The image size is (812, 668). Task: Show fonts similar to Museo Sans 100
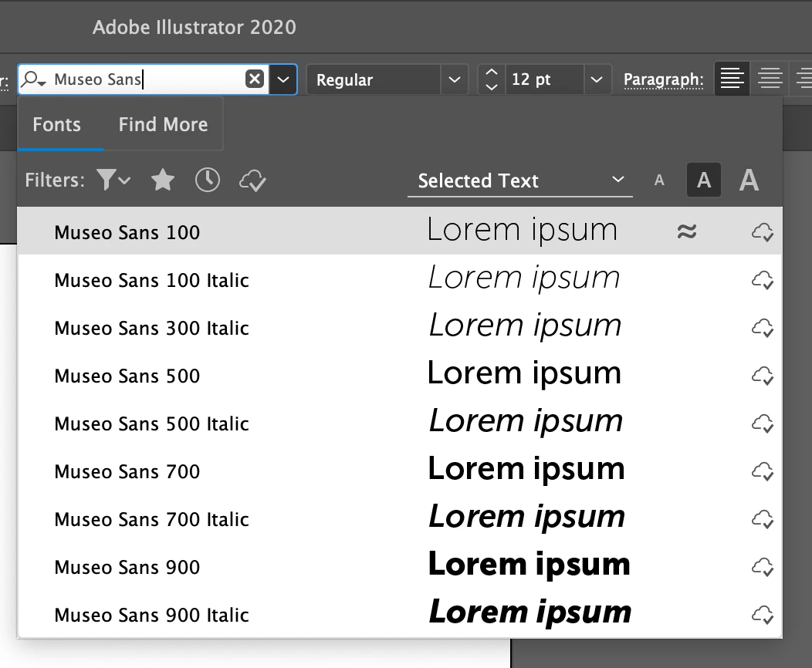click(x=687, y=231)
